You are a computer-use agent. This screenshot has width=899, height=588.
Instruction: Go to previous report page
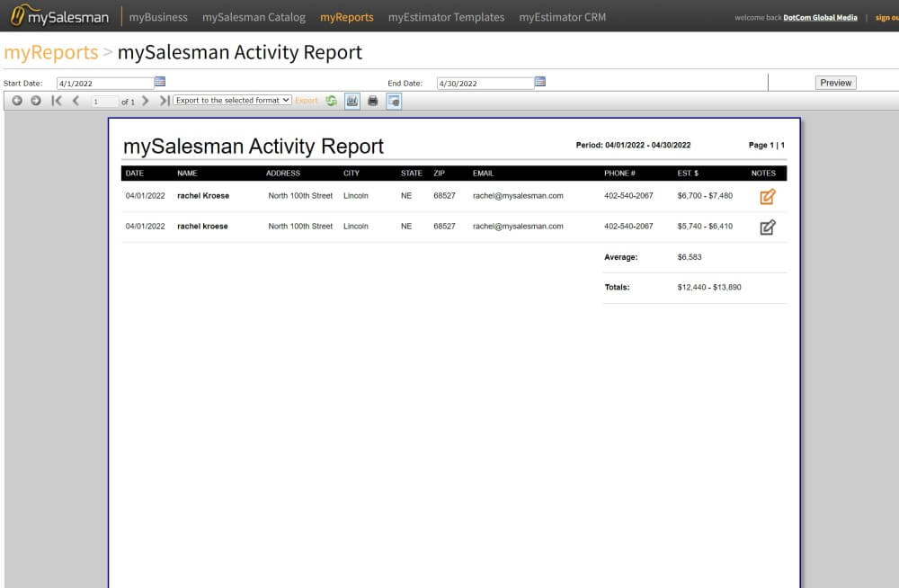tap(76, 101)
